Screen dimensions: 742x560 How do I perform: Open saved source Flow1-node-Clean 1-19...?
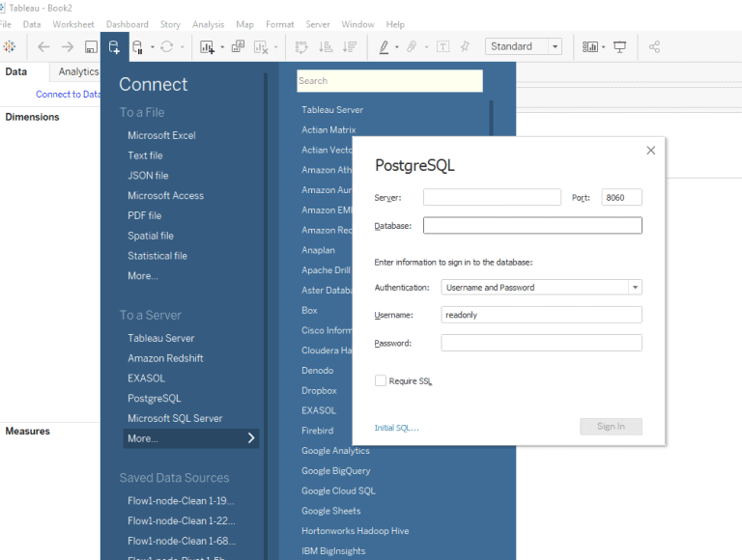click(x=181, y=500)
